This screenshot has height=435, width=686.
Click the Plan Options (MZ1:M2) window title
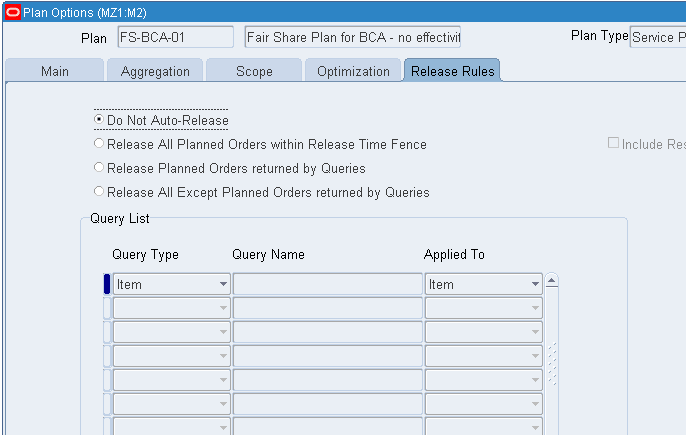click(x=85, y=13)
